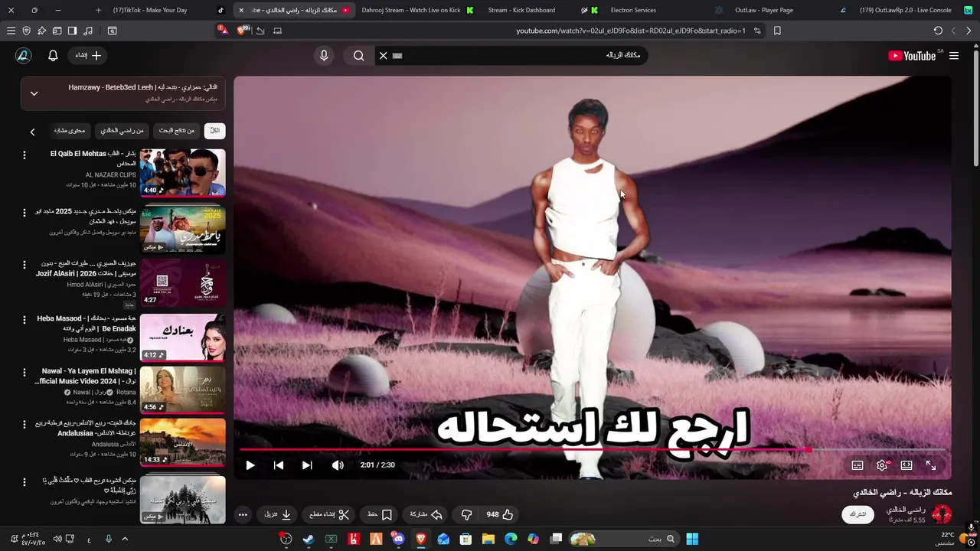The image size is (980, 551).
Task: Open the YouTube account avatar menu
Action: [x=23, y=55]
